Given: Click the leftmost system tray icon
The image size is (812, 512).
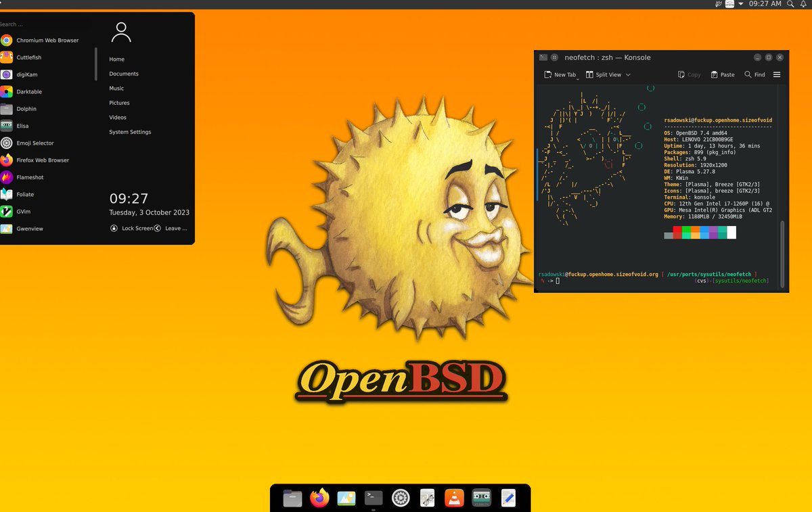Looking at the screenshot, I should pyautogui.click(x=719, y=4).
